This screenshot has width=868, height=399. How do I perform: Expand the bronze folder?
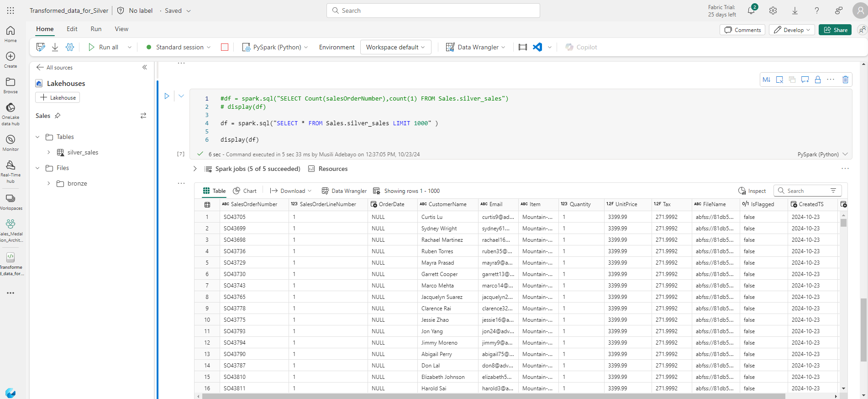(x=48, y=183)
